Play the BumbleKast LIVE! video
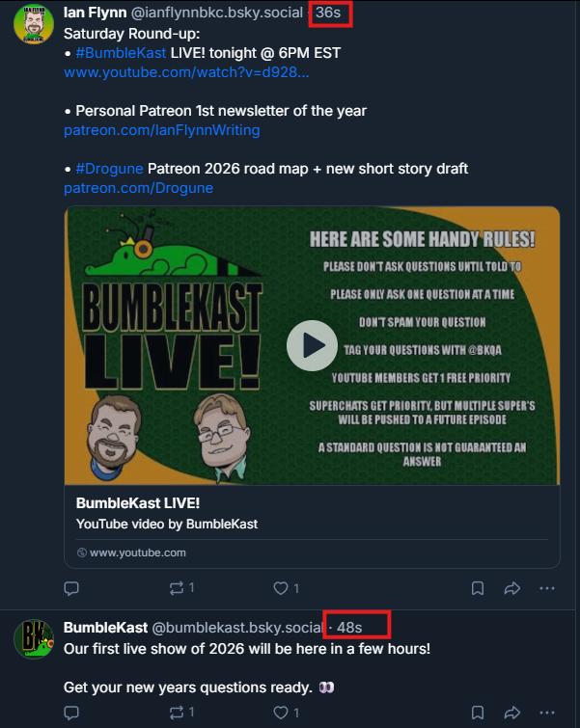580x728 pixels. (312, 344)
